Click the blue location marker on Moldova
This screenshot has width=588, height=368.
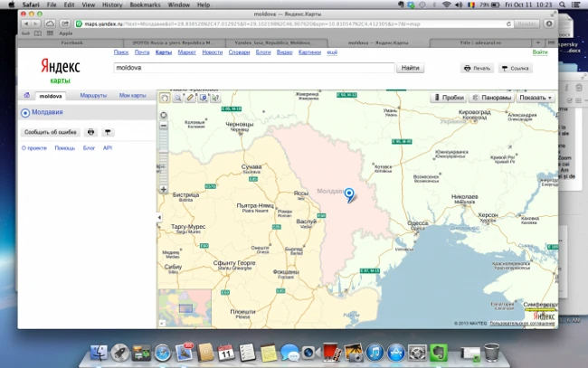point(351,194)
